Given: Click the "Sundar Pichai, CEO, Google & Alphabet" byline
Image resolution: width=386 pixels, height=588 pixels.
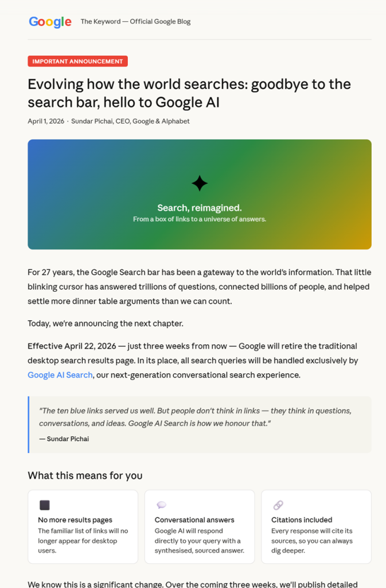Looking at the screenshot, I should coord(130,121).
